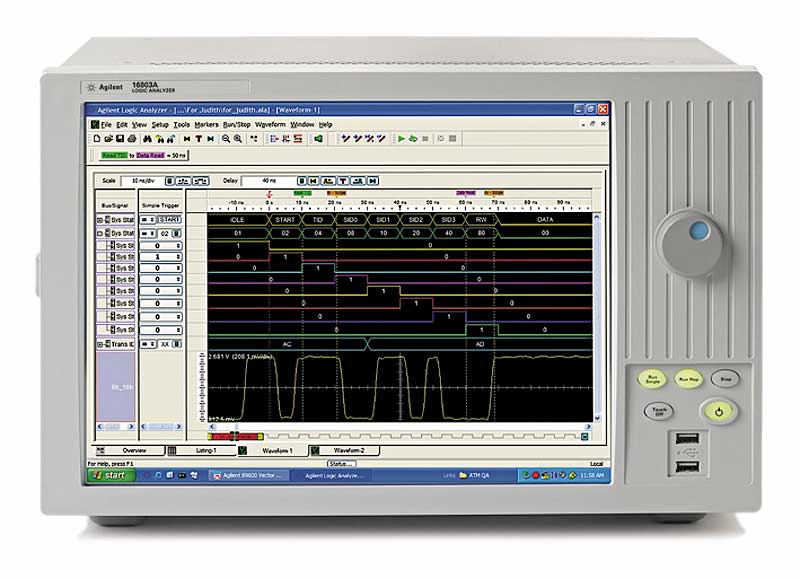Click the Zoom in magnifier icon
This screenshot has height=579, width=800.
[x=238, y=138]
